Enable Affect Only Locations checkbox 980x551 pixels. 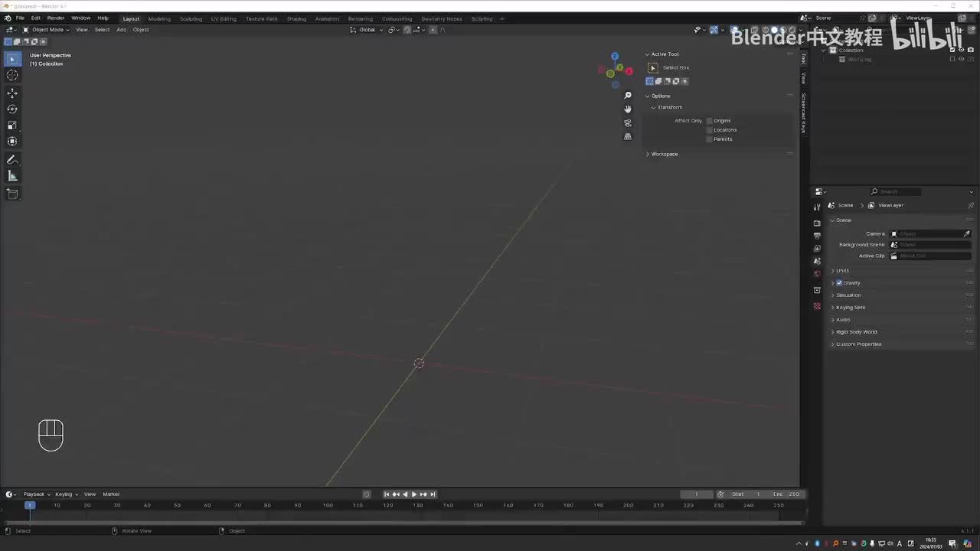(709, 129)
